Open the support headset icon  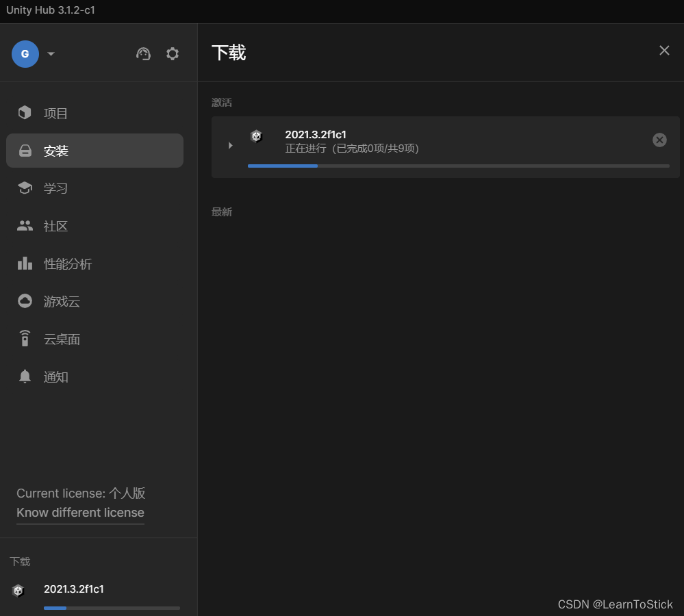143,53
